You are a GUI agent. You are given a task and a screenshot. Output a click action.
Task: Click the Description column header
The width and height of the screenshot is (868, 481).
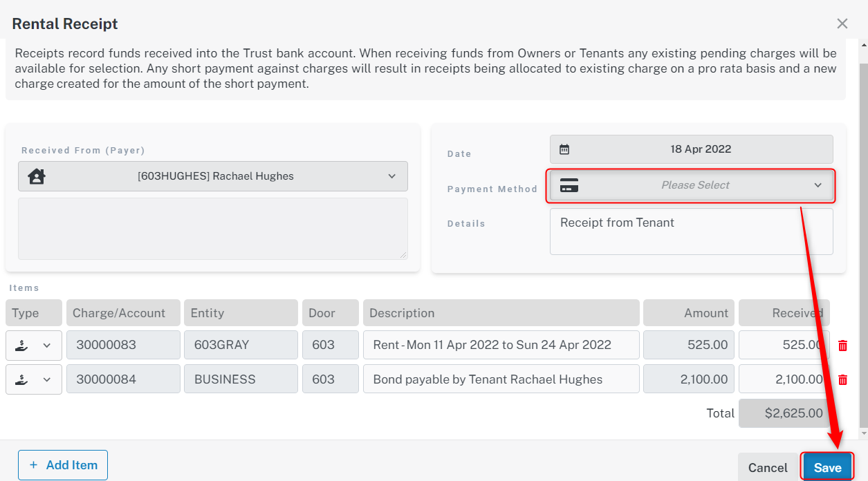tap(501, 313)
